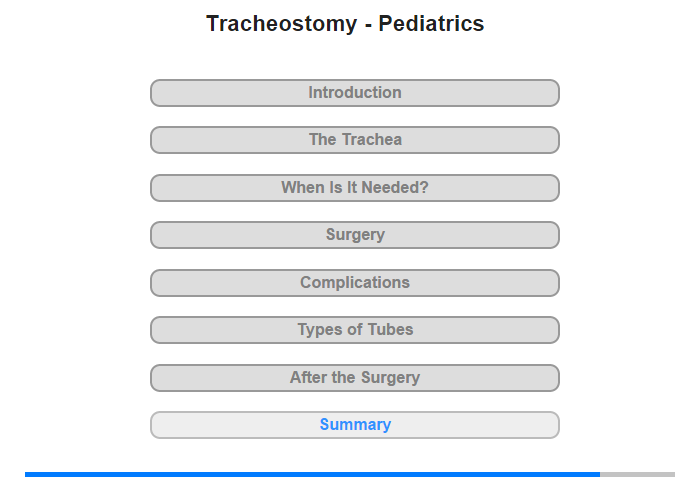Open the After the Surgery section
This screenshot has width=700, height=480.
tap(354, 378)
